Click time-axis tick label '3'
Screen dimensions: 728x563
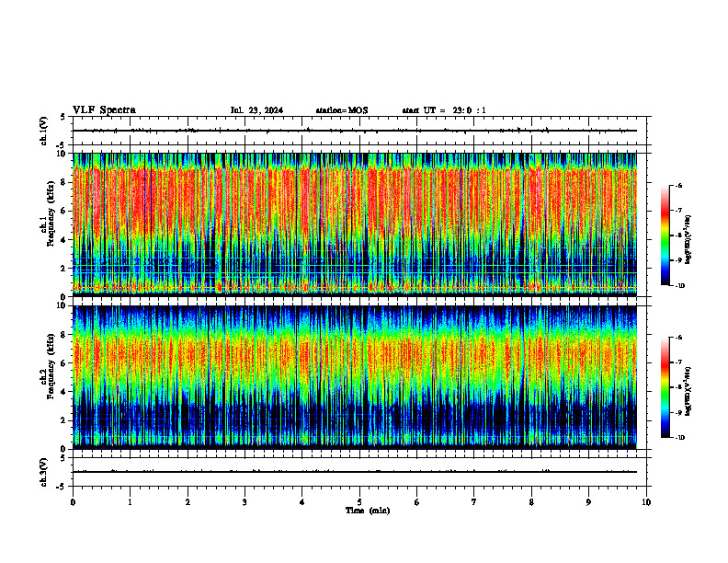(x=245, y=502)
